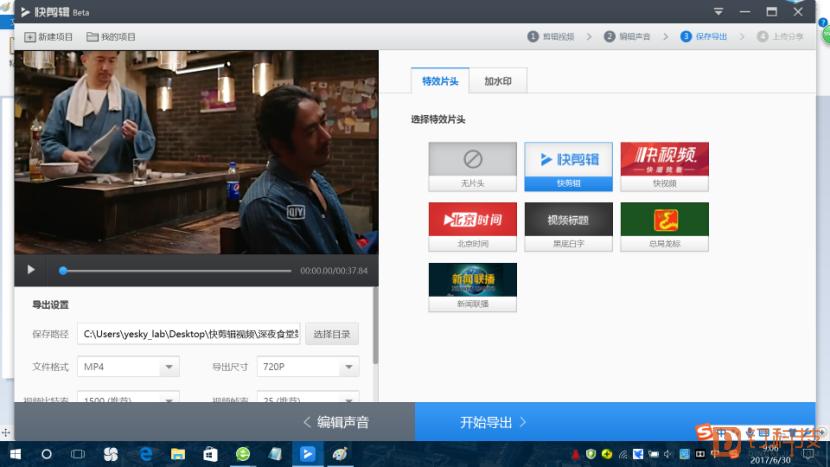830x467 pixels.
Task: Open the video bitrate 1500 dropdown
Action: point(128,397)
